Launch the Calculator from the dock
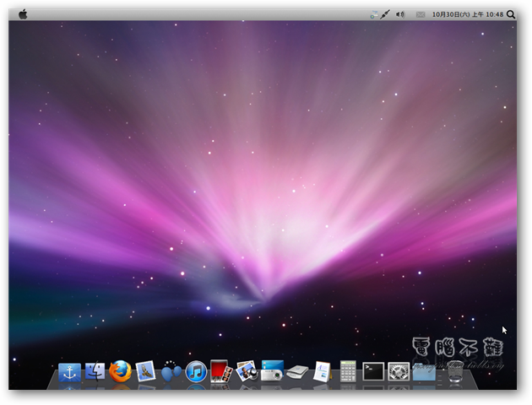 pos(348,371)
